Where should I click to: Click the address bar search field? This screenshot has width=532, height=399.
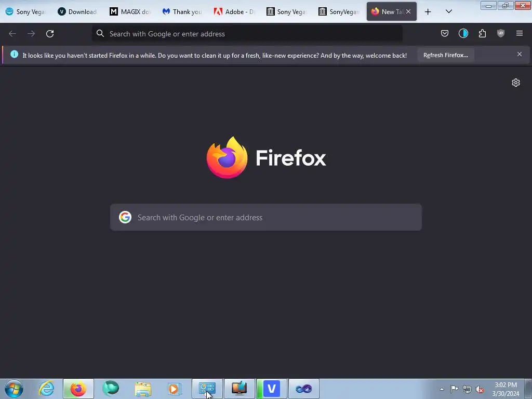point(247,34)
